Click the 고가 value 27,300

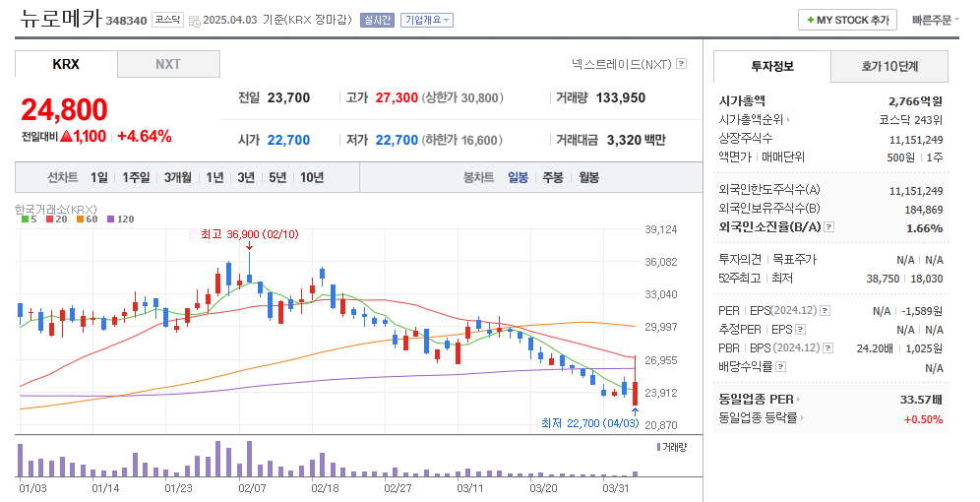pyautogui.click(x=397, y=98)
